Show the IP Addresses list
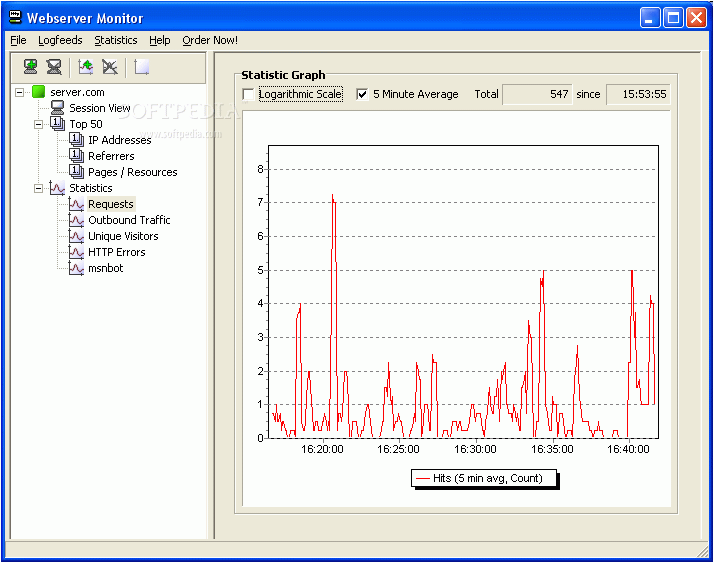 pos(120,140)
